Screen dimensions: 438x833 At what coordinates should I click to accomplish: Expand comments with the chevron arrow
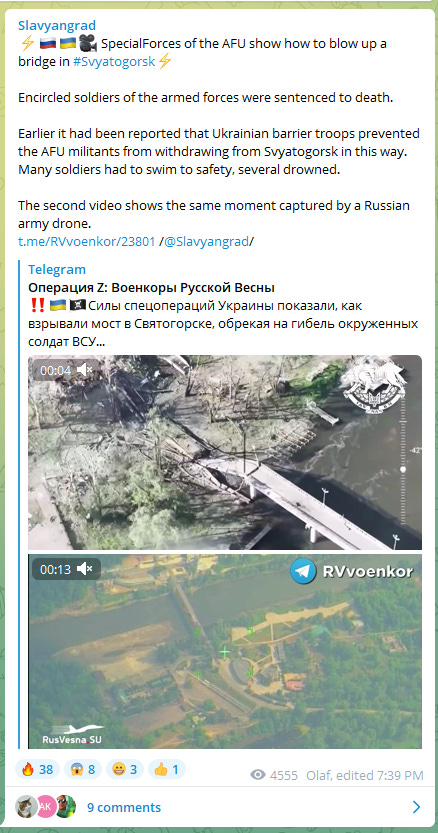pyautogui.click(x=417, y=808)
